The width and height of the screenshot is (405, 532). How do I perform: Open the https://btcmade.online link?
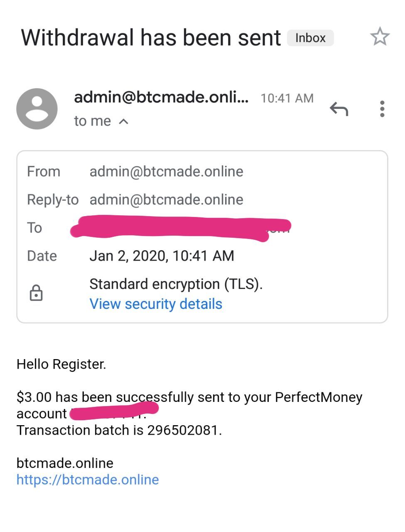[x=88, y=480]
